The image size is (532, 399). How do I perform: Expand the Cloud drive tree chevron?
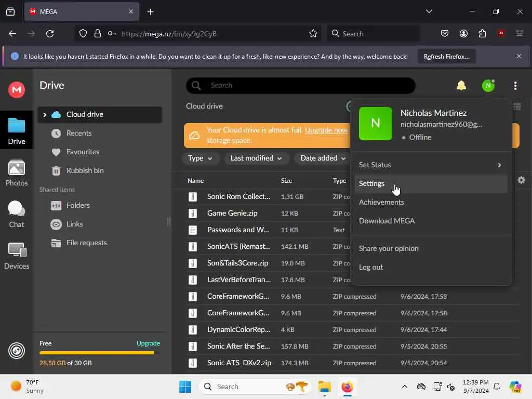tap(45, 115)
